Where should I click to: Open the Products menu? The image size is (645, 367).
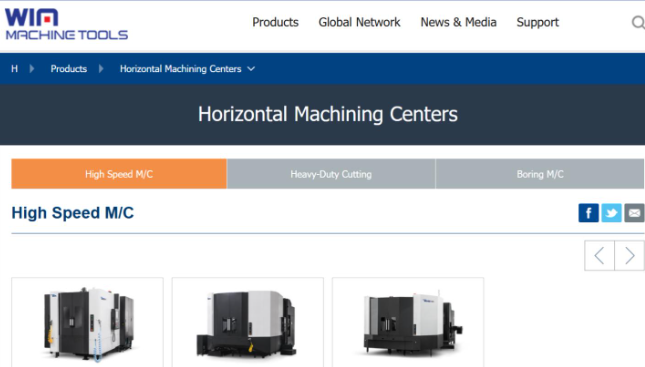(x=275, y=22)
